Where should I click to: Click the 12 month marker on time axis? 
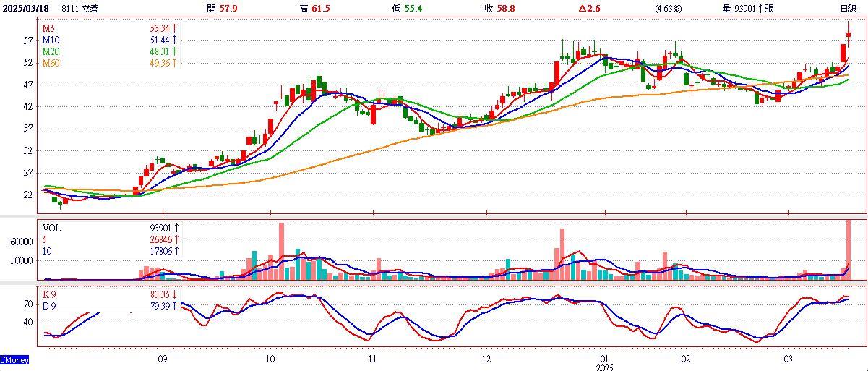pyautogui.click(x=486, y=359)
